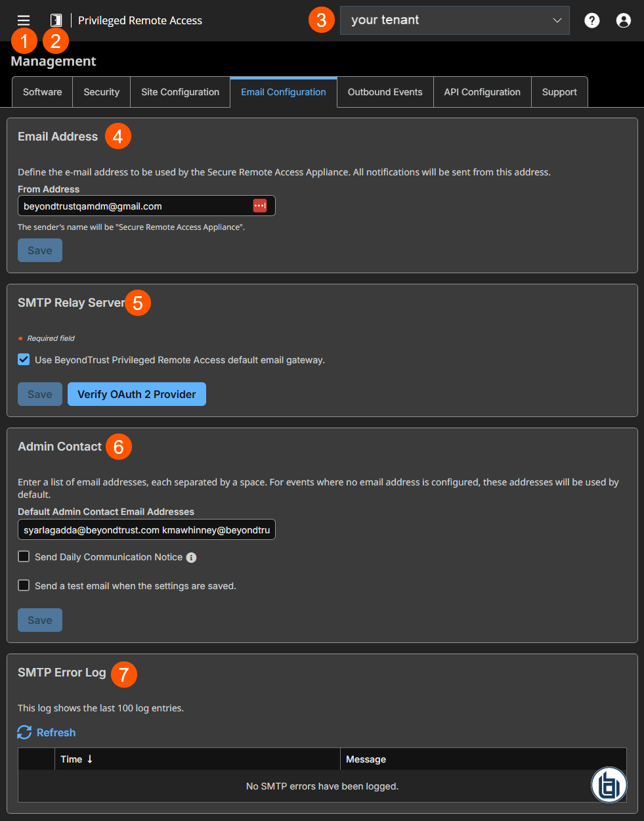
Task: Click the chevron arrow on the tenant selector
Action: click(x=557, y=20)
